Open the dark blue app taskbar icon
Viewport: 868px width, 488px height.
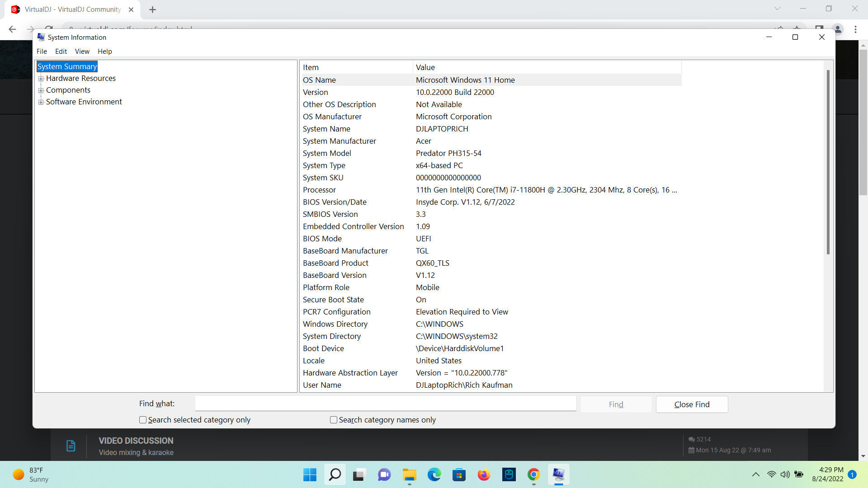[509, 475]
